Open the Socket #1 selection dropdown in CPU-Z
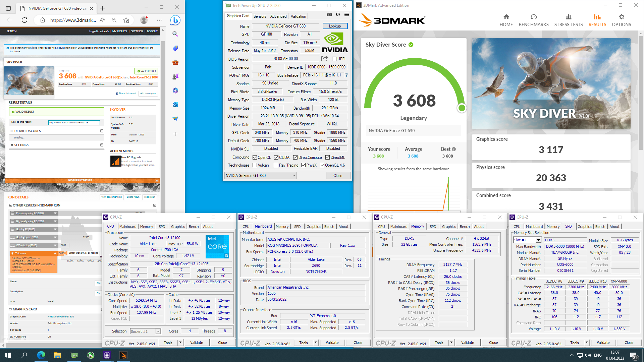Viewport: 644px width, 362px height. tap(146, 331)
